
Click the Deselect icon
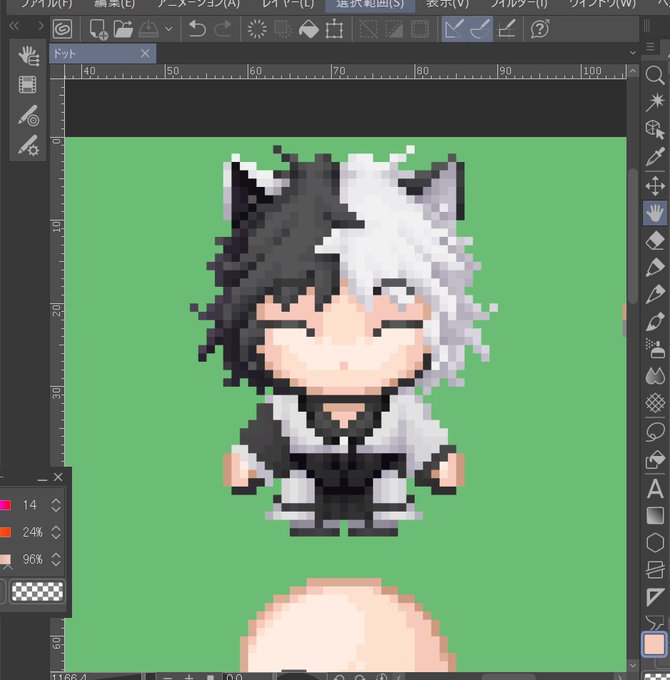point(369,29)
